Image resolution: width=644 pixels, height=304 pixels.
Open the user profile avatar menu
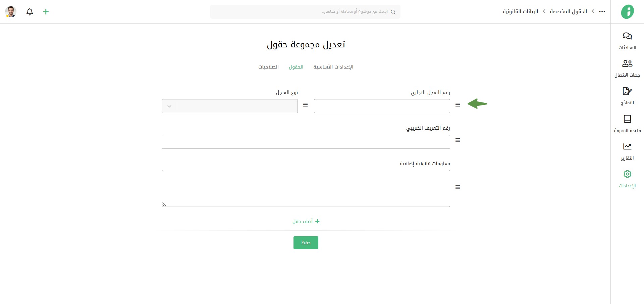pyautogui.click(x=11, y=12)
